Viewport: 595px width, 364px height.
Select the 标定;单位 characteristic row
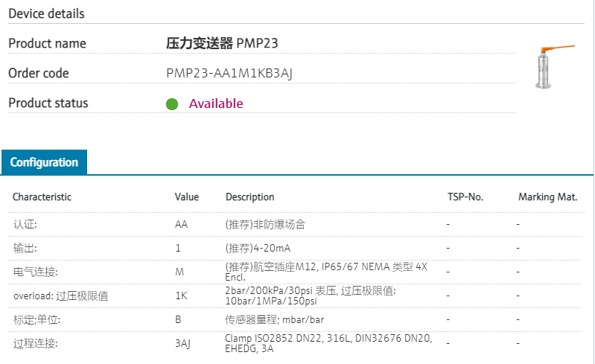[35, 319]
